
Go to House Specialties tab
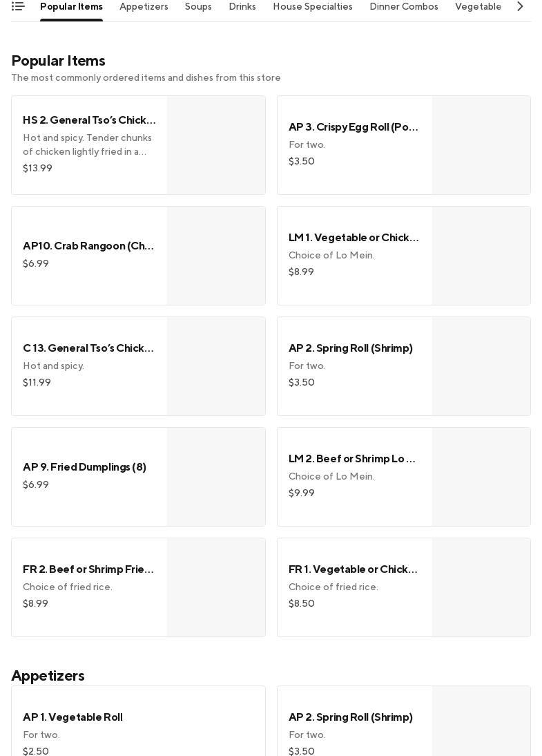click(313, 7)
